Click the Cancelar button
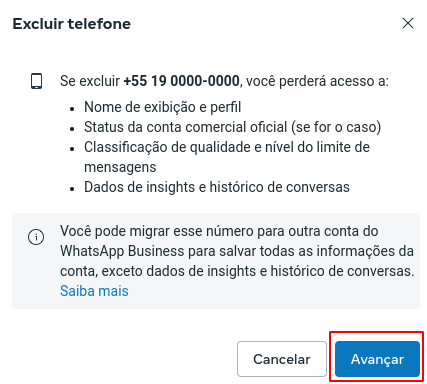 tap(282, 359)
